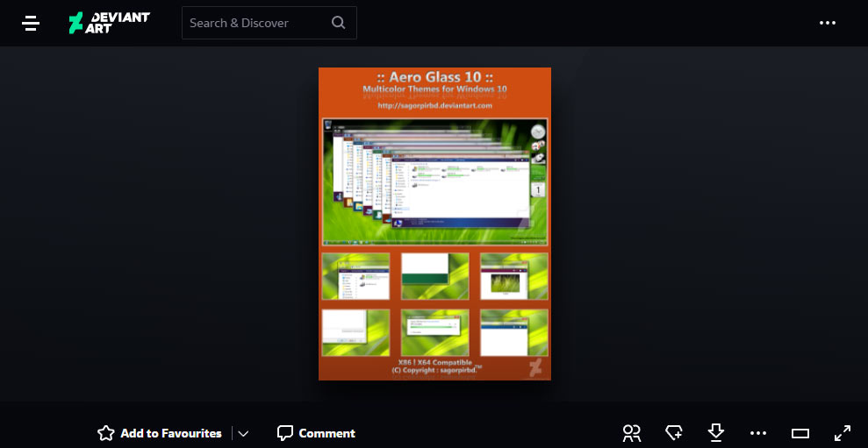
Task: Go to DeviantArt home via logo
Action: [109, 23]
